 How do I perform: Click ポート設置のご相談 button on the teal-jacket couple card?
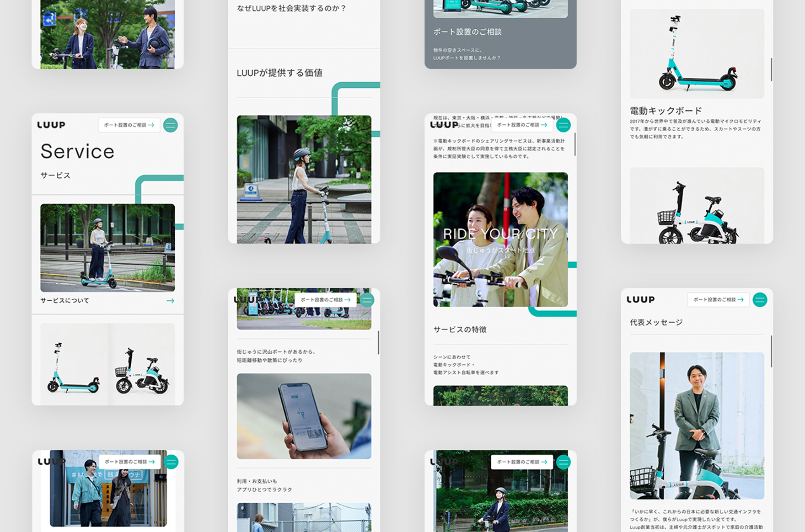click(130, 462)
